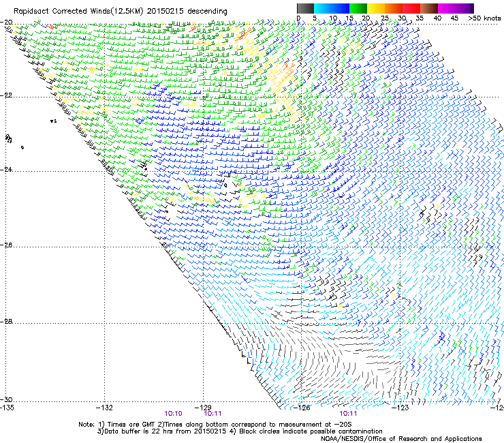This screenshot has width=504, height=443.
Task: Click the 'NOAA/NESDIS/Office of Research and Applications' credit
Action: pos(401,439)
